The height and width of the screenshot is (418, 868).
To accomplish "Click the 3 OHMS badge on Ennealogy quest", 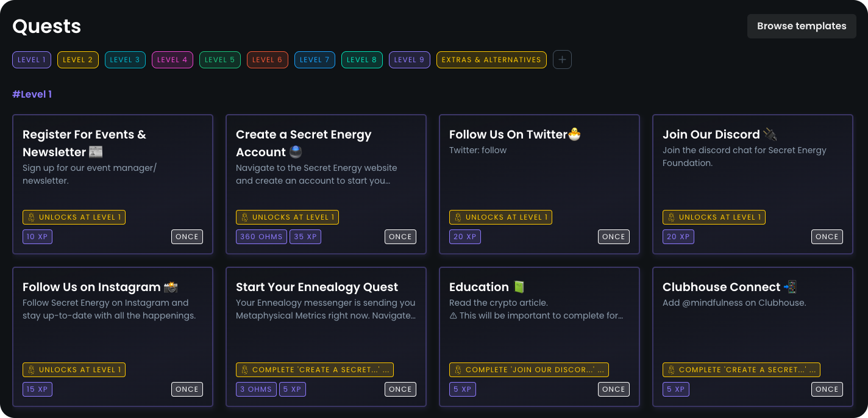I will [x=256, y=389].
